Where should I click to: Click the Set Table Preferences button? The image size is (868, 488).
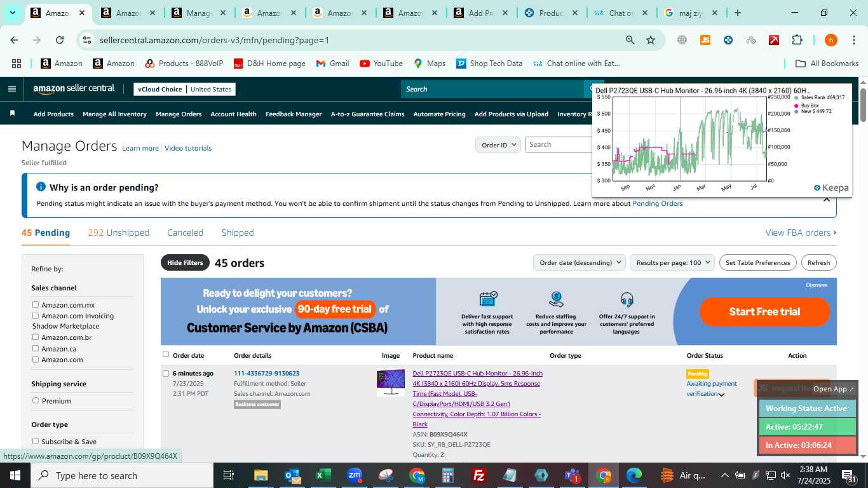tap(757, 262)
